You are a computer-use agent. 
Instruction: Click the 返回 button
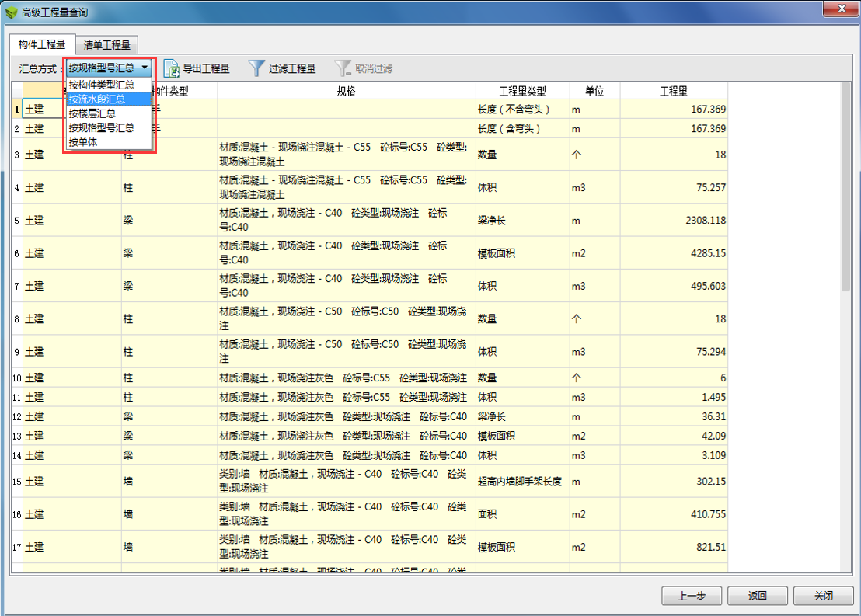(757, 596)
